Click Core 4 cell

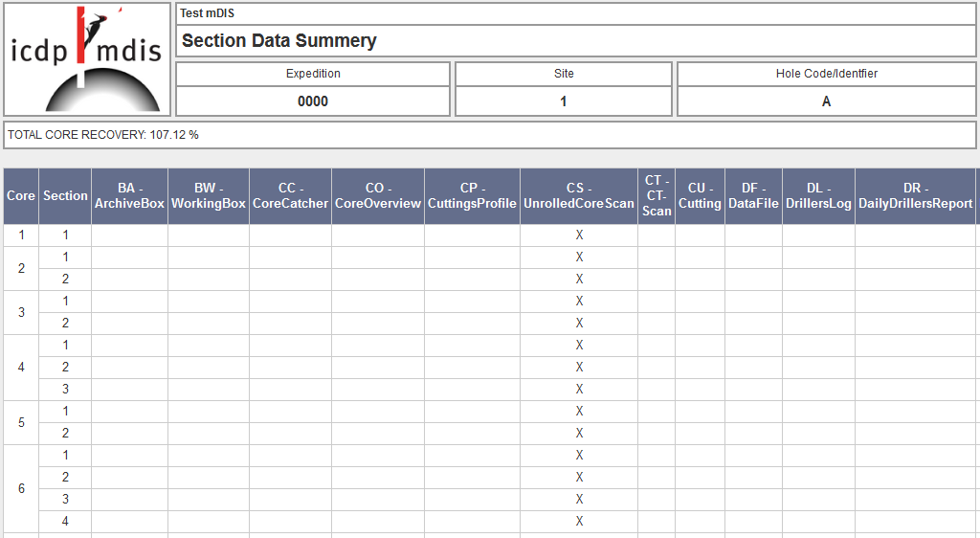pos(21,368)
